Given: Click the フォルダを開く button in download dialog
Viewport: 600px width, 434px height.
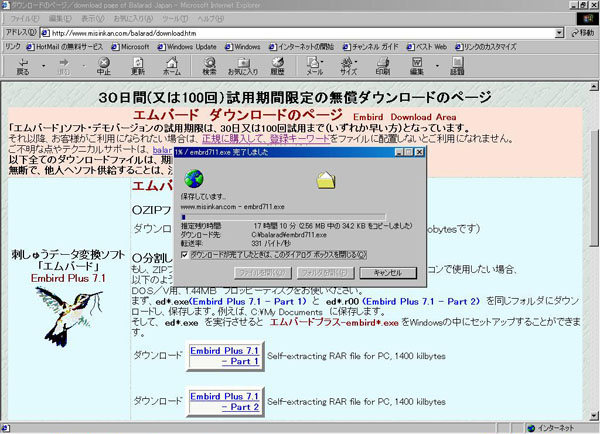Looking at the screenshot, I should coord(325,273).
